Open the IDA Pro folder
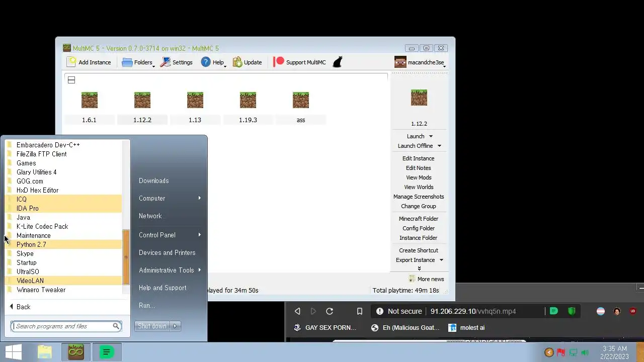 [x=63, y=208]
